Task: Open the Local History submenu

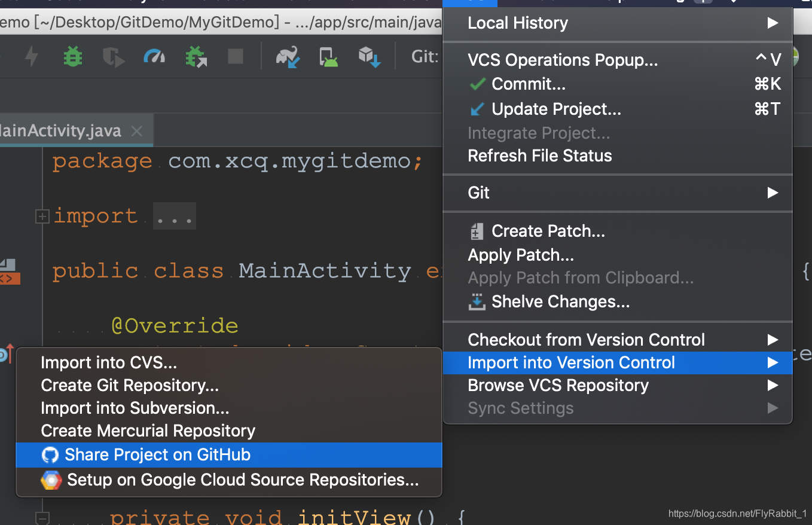Action: (x=618, y=23)
